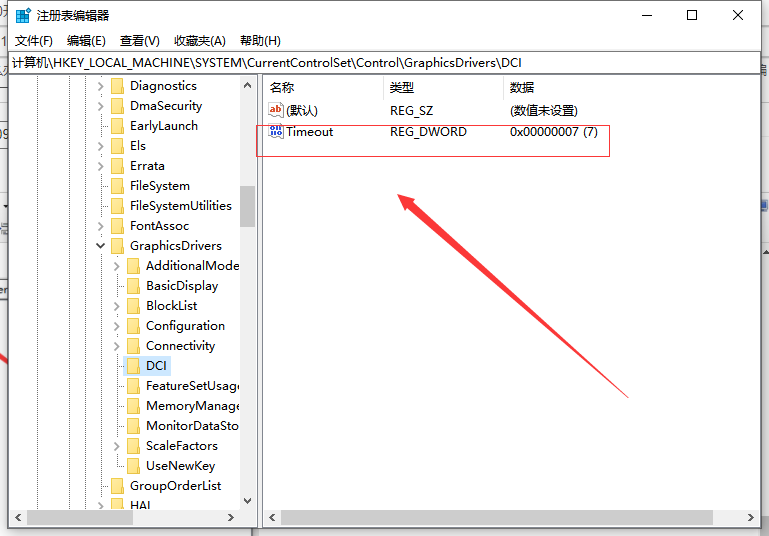Screen dimensions: 769x536
Task: Select the FeatureSetUsage folder icon
Action: 133,386
